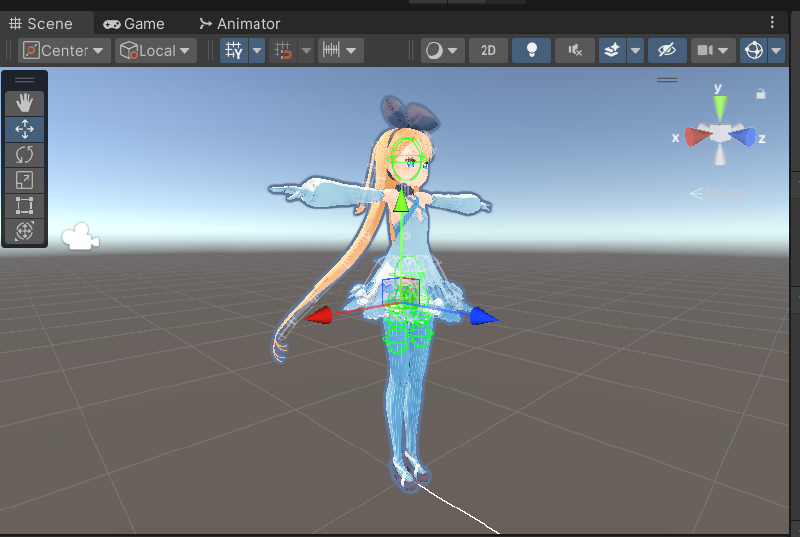800x537 pixels.
Task: Select the Hand (View) tool
Action: point(25,102)
